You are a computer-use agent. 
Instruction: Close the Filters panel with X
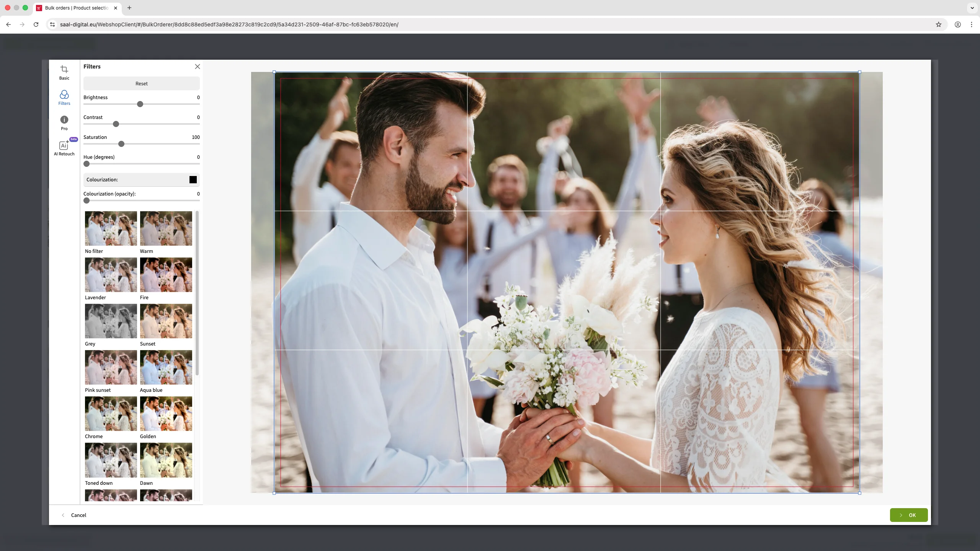[198, 67]
